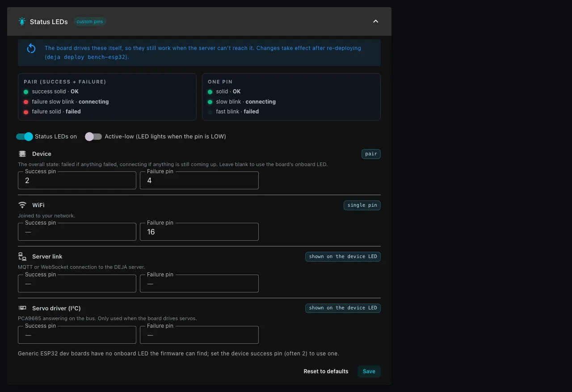Image resolution: width=572 pixels, height=392 pixels.
Task: Click the "PAIR (SUCCESS + FAILURE)" legend heading
Action: click(x=65, y=82)
